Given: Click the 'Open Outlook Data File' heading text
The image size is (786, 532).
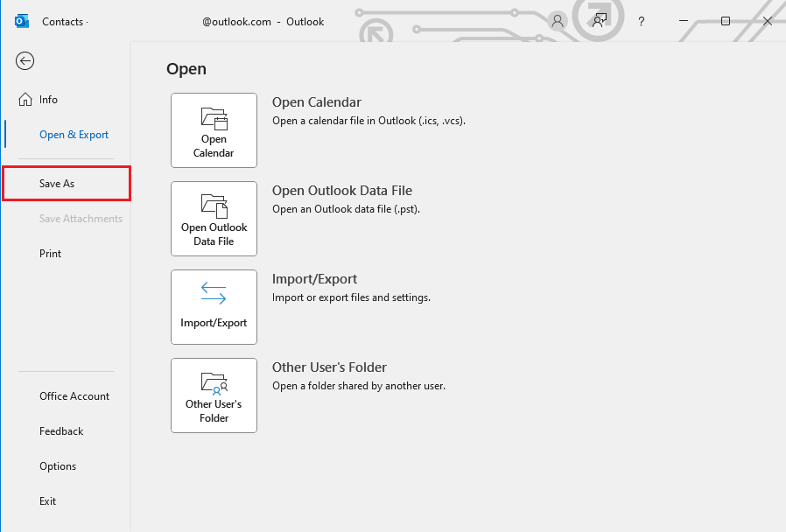Looking at the screenshot, I should 342,191.
